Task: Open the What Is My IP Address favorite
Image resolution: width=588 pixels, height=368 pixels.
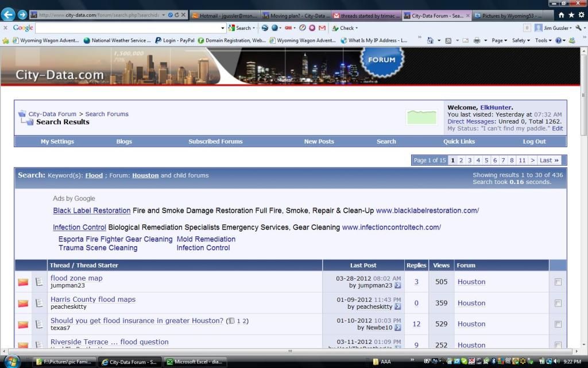Action: point(374,40)
